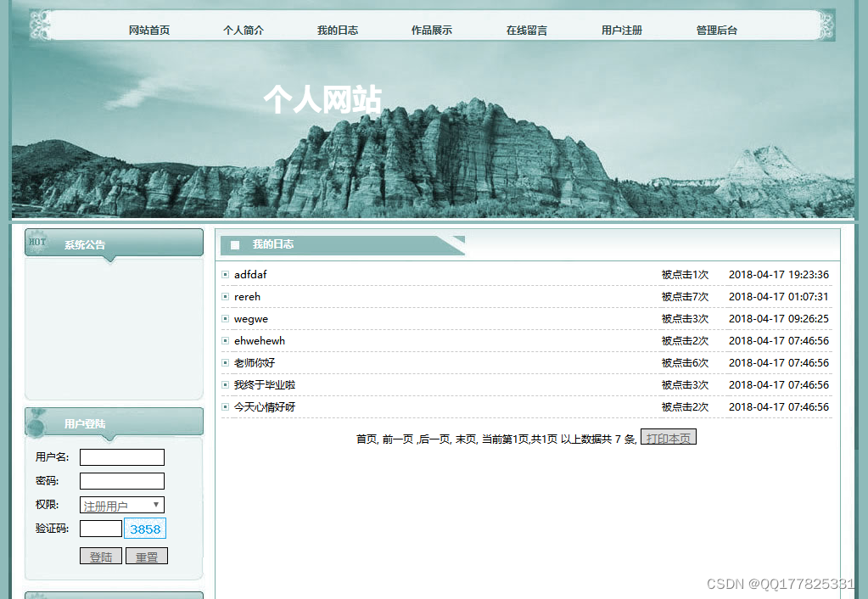Click the 登陆 button
The width and height of the screenshot is (868, 599).
(101, 556)
